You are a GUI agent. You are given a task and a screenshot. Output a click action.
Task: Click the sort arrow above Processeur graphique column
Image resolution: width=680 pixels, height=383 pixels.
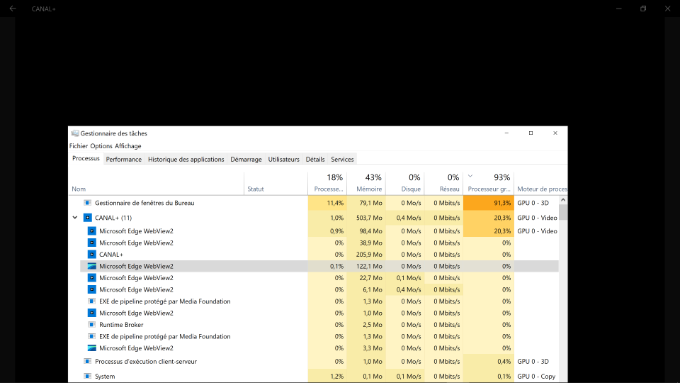click(x=470, y=176)
